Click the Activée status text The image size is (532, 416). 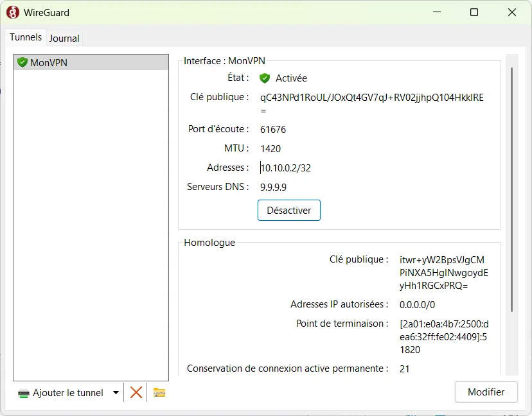click(x=291, y=78)
